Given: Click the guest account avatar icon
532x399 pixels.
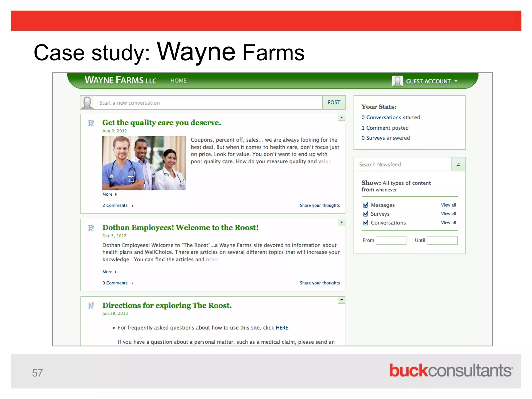Looking at the screenshot, I should (x=397, y=81).
